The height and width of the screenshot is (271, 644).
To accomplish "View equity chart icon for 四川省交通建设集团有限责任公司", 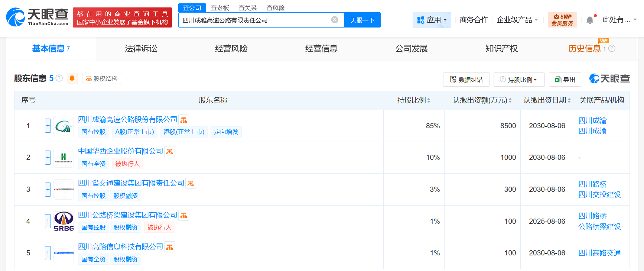I will click(x=191, y=184).
